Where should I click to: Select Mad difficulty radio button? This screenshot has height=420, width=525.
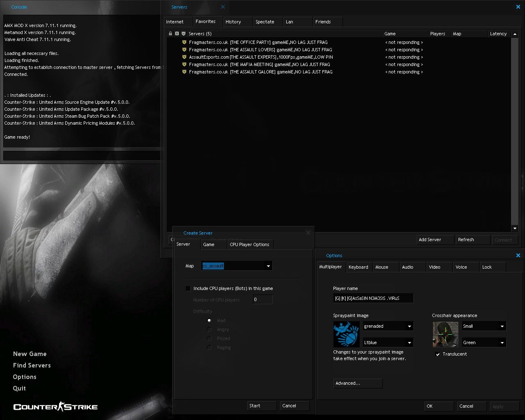click(x=209, y=320)
